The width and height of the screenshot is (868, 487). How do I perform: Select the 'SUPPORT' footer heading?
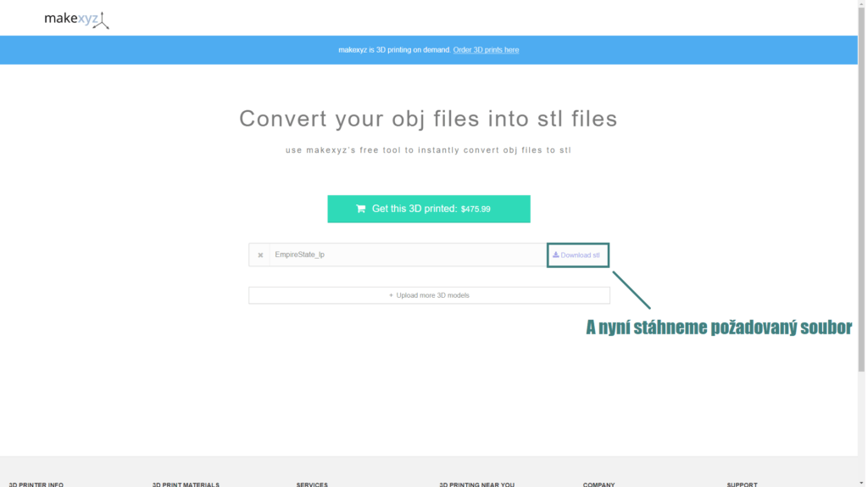742,484
